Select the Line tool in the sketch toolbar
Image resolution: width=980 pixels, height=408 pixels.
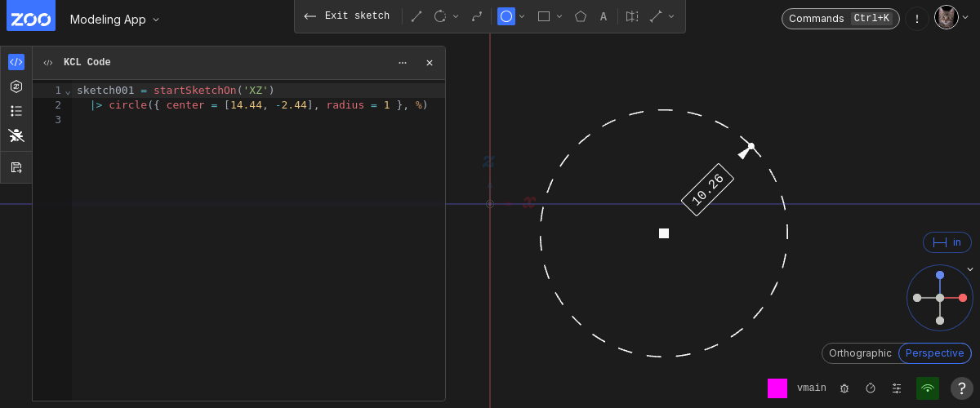pyautogui.click(x=416, y=16)
